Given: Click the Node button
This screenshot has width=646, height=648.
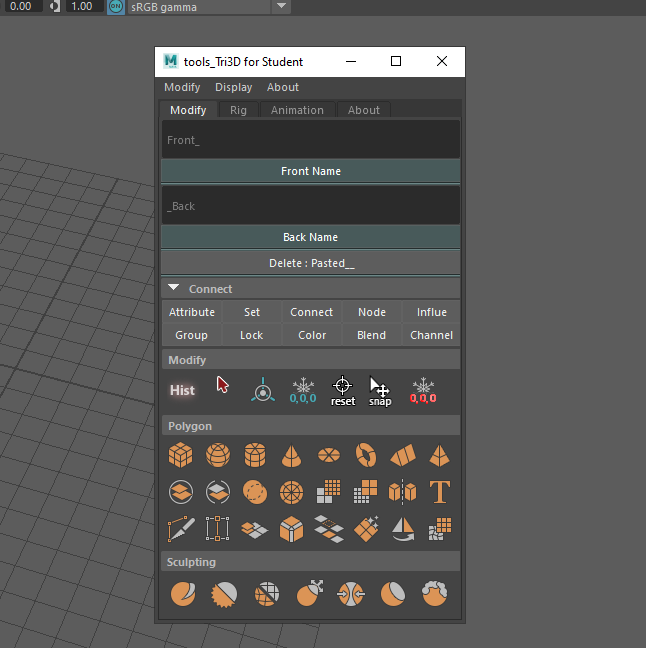Looking at the screenshot, I should [372, 312].
